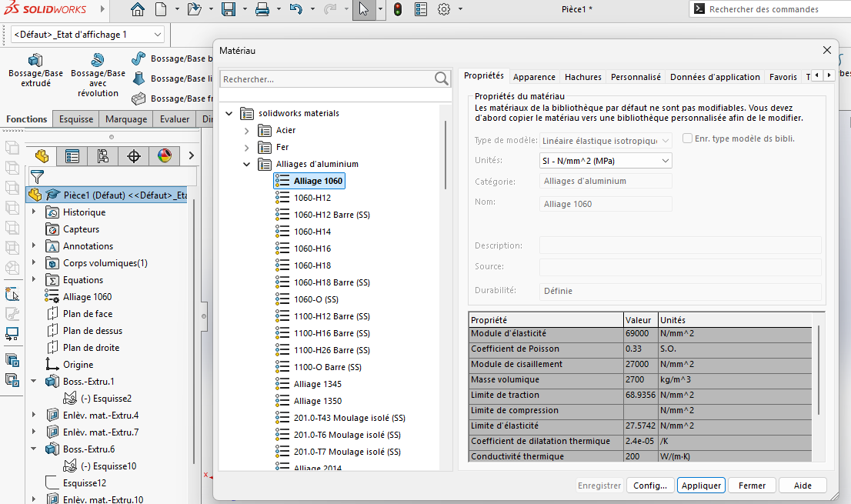Open the Options gear icon
Screen dimensions: 851x504
444,9
